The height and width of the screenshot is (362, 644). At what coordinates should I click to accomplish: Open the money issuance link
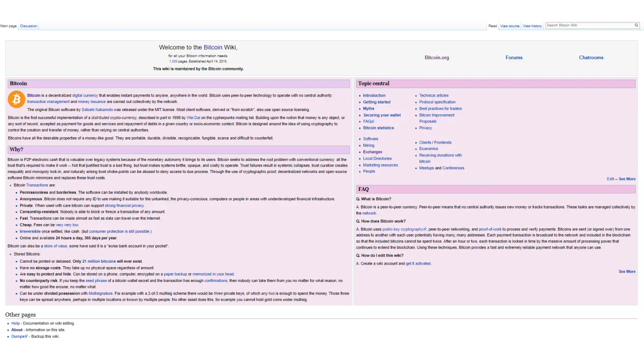pyautogui.click(x=92, y=102)
